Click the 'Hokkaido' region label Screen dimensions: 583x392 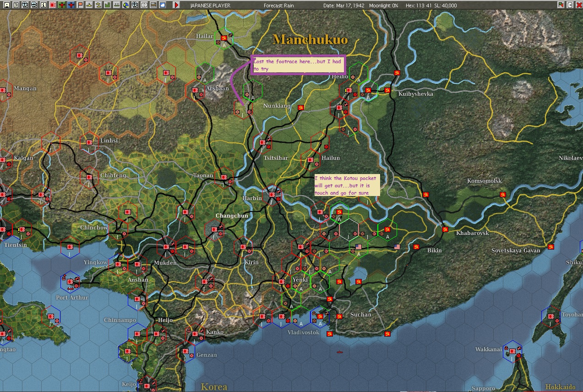[x=560, y=387]
